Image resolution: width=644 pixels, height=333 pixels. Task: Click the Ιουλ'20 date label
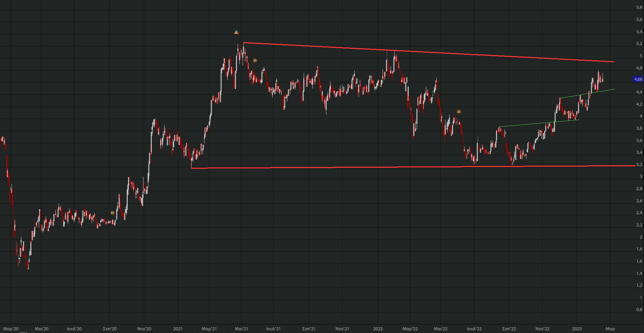pyautogui.click(x=74, y=328)
